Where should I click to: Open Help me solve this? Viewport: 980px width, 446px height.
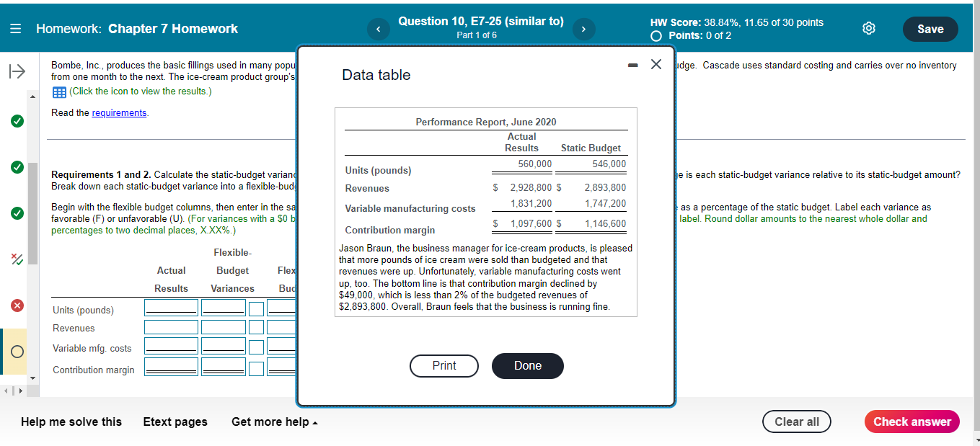tap(71, 422)
